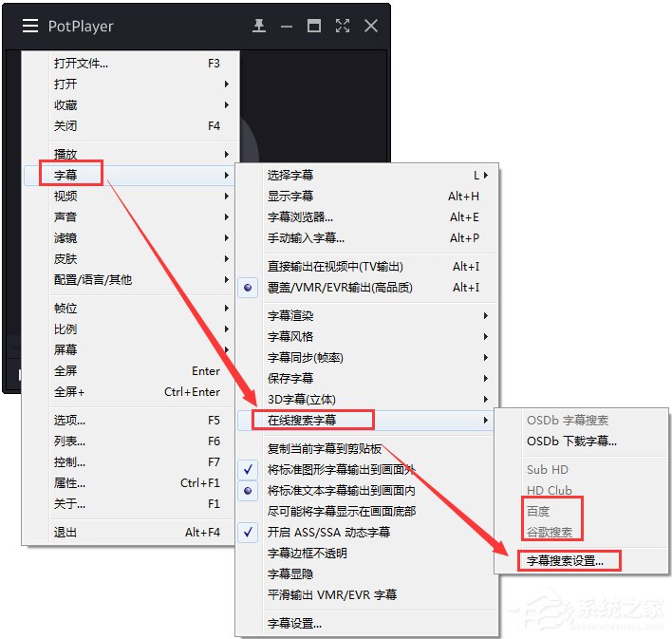This screenshot has height=639, width=672.
Task: Expand the 字幕同步(帧率) submenu
Action: click(x=367, y=358)
